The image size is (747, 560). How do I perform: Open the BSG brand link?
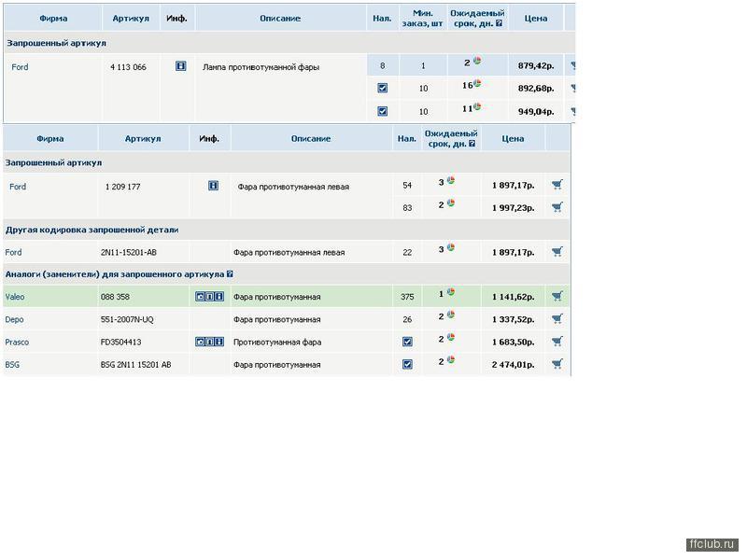tap(12, 365)
